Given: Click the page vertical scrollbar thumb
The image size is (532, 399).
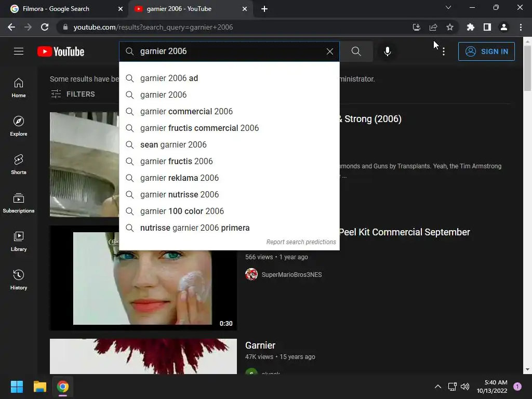Looking at the screenshot, I should [527, 68].
